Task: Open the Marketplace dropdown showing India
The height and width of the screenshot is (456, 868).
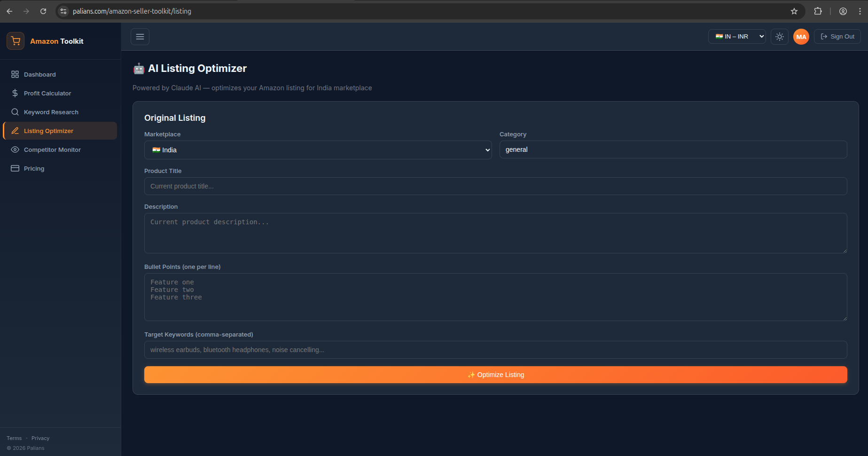Action: click(x=318, y=150)
